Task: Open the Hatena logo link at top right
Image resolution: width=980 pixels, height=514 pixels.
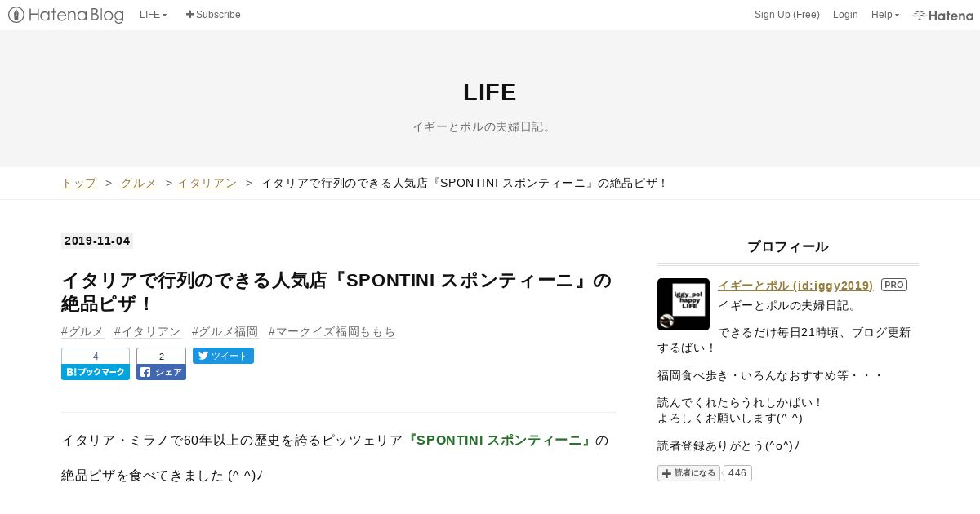Action: point(943,15)
